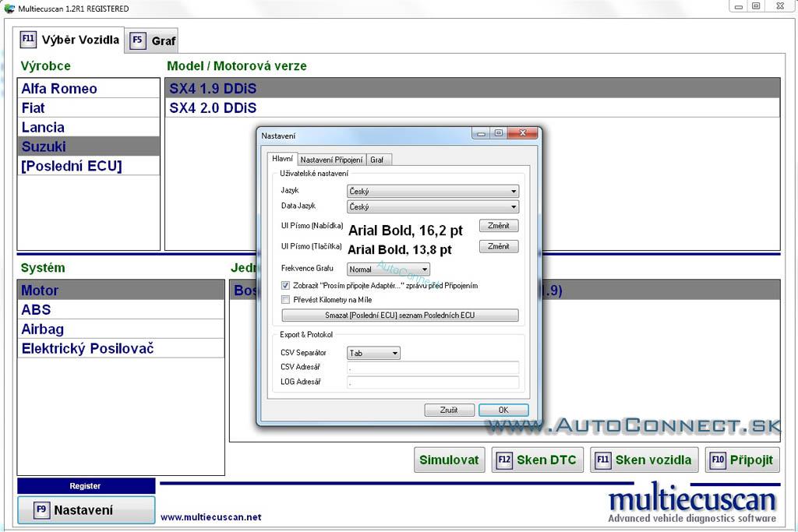Change the UI Písmo (Nabídka) font
Screen dimensions: 798x532
[499, 226]
